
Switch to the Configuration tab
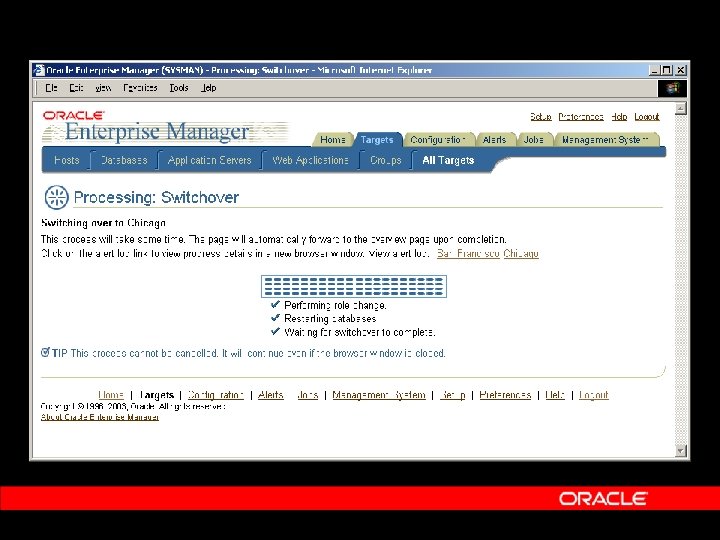[x=438, y=140]
